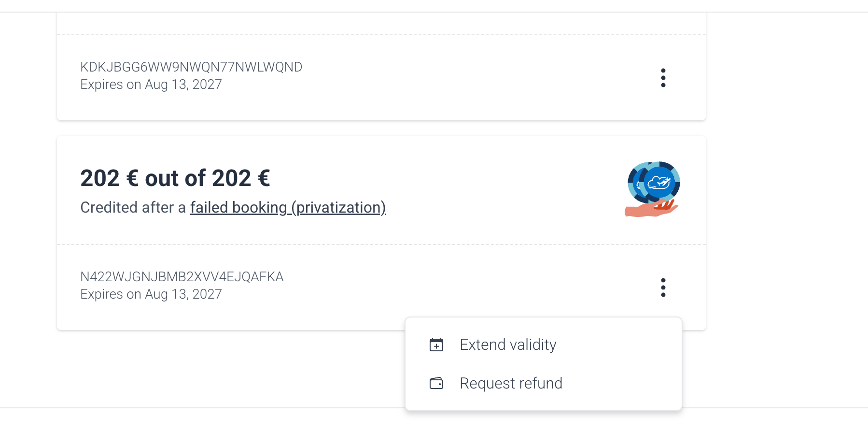Viewport: 868px width, 432px height.
Task: Click the word 'privatization' in the link
Action: point(339,207)
